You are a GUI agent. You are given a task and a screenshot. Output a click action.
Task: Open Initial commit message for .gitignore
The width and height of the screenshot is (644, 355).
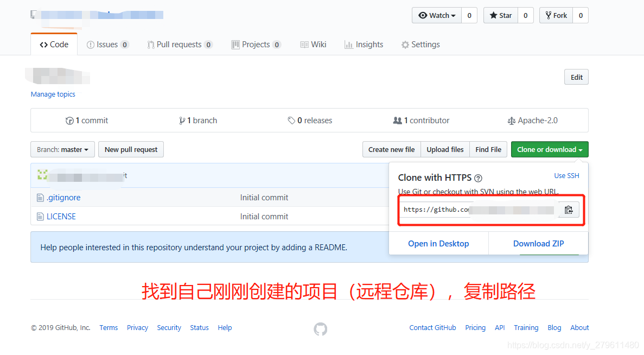point(264,198)
